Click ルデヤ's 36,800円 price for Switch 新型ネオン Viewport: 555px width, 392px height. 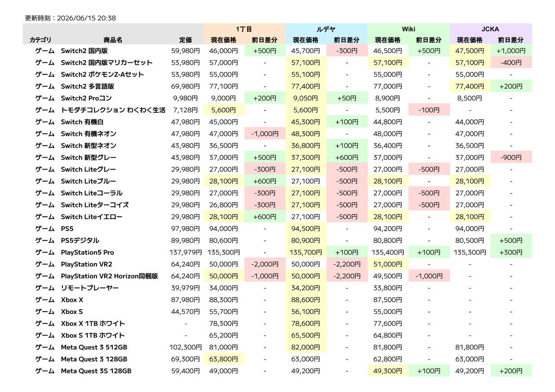(305, 146)
